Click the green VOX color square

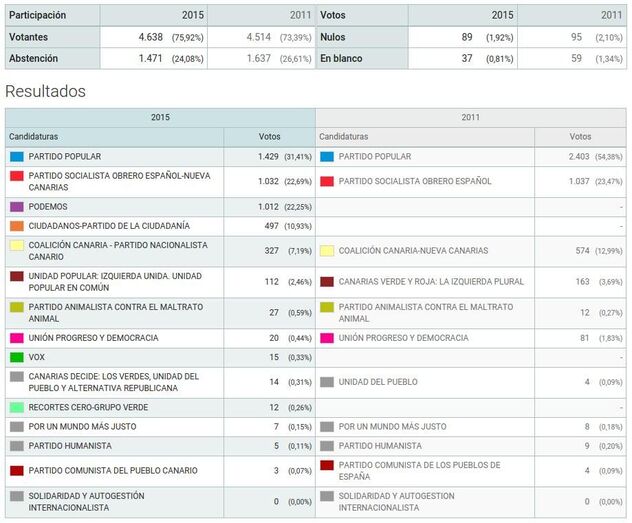(16, 357)
